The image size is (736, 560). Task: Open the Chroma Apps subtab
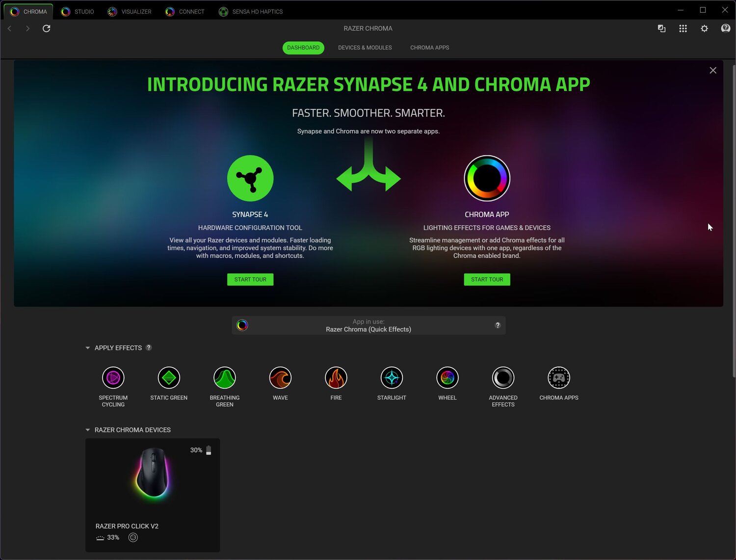[430, 48]
